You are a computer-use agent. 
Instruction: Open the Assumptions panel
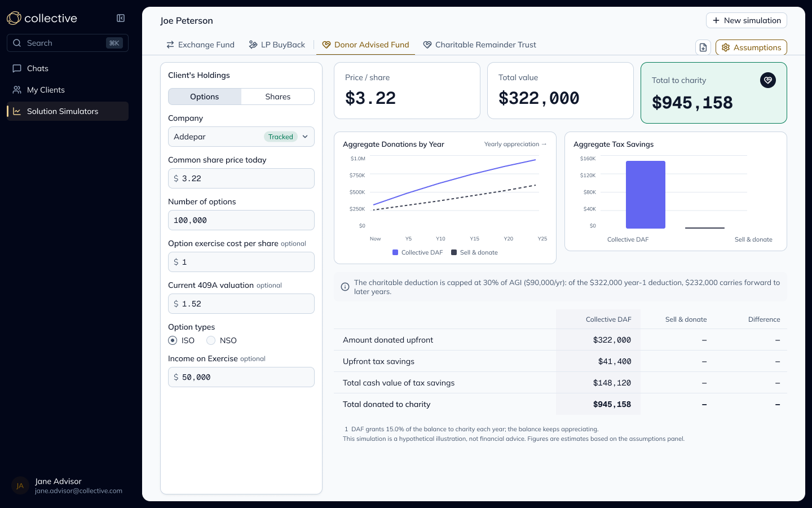[x=751, y=47]
